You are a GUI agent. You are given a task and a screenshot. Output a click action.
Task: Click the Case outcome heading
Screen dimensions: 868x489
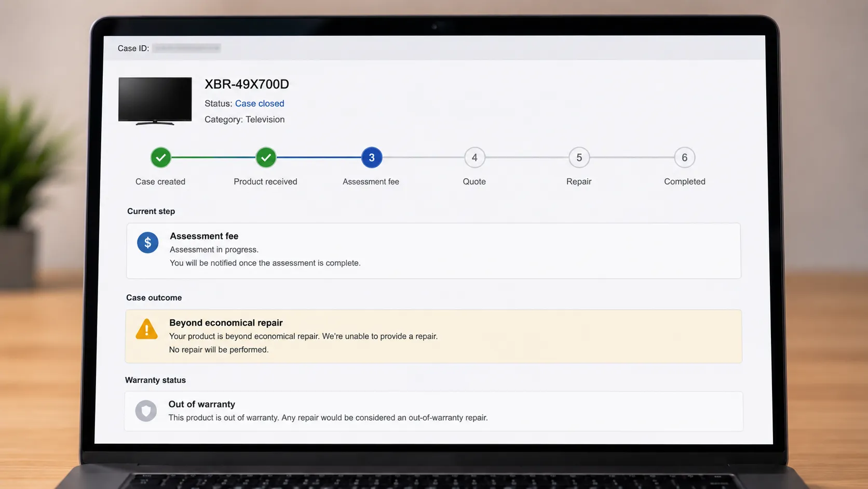click(154, 298)
